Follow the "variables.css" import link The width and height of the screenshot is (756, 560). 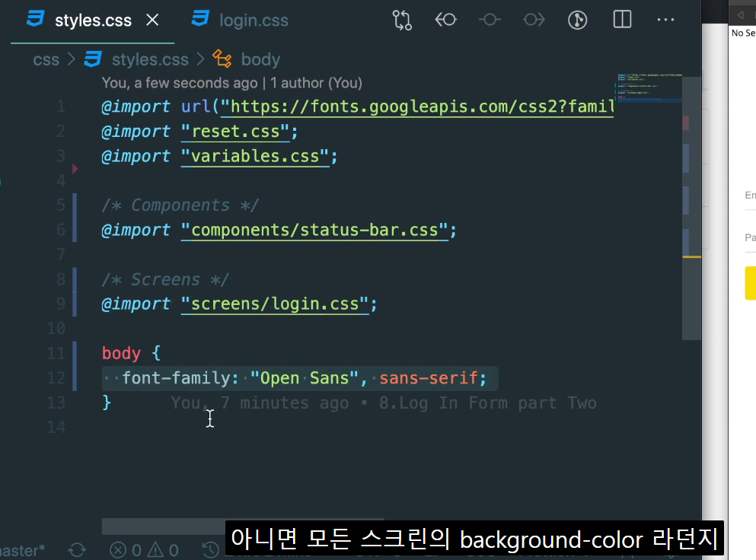tap(255, 156)
